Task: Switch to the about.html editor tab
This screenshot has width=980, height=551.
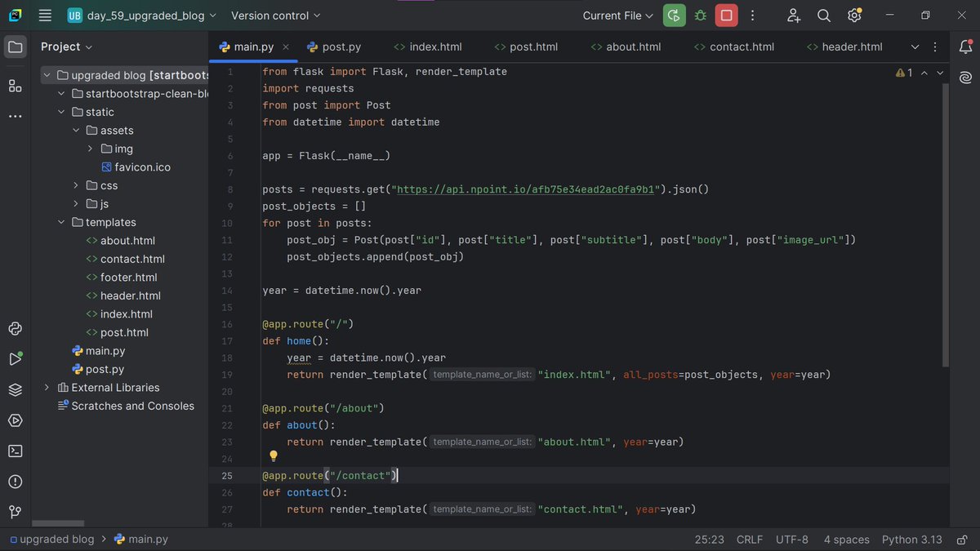Action: tap(626, 47)
